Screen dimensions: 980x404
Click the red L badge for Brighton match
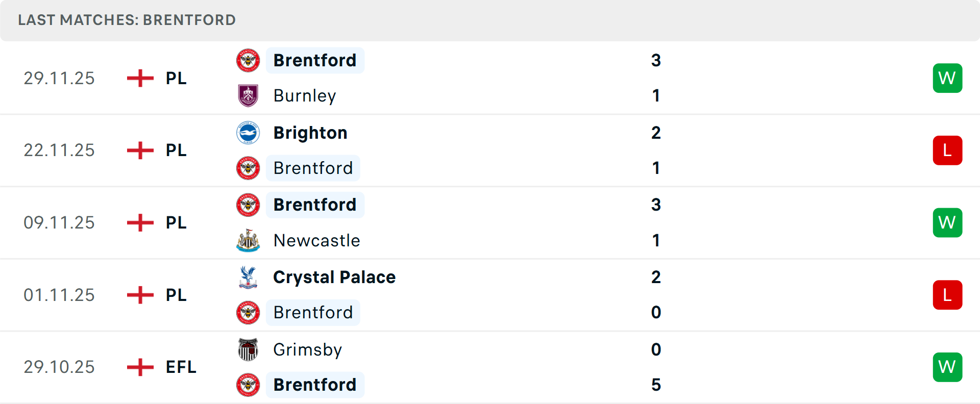coord(947,150)
